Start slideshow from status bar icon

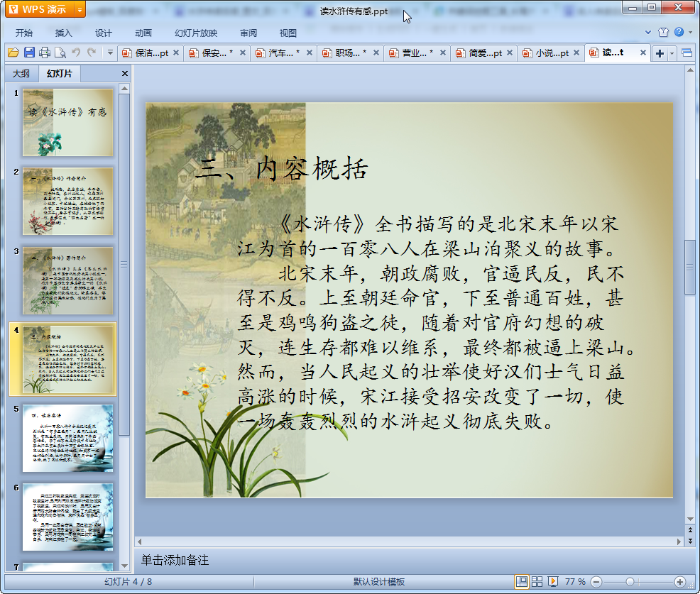pyautogui.click(x=553, y=581)
